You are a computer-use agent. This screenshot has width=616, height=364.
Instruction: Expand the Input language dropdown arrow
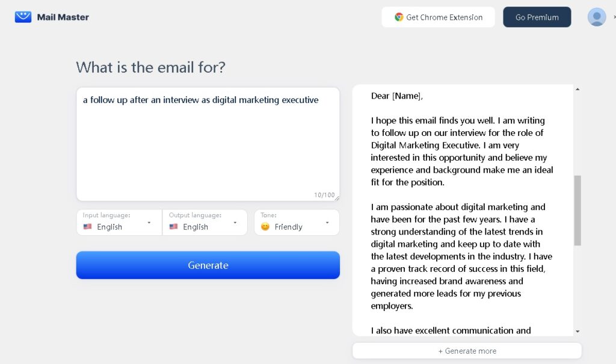[x=149, y=223]
